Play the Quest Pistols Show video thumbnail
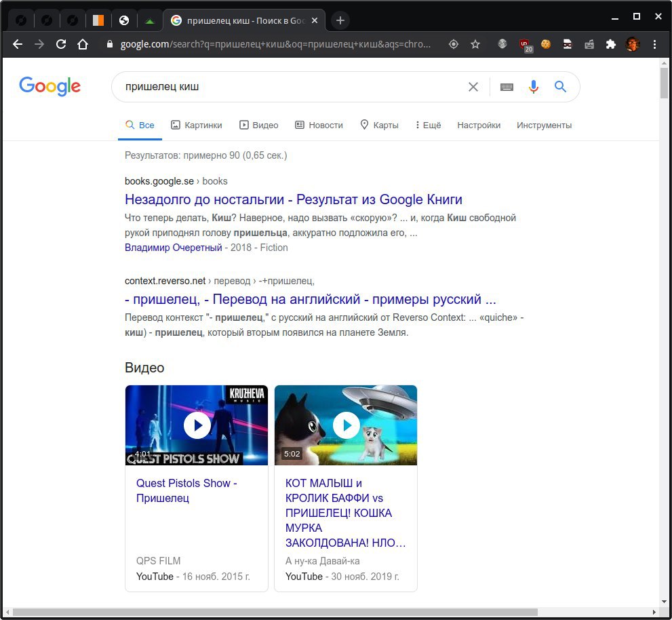Screen dimensions: 672x620 pyautogui.click(x=197, y=425)
